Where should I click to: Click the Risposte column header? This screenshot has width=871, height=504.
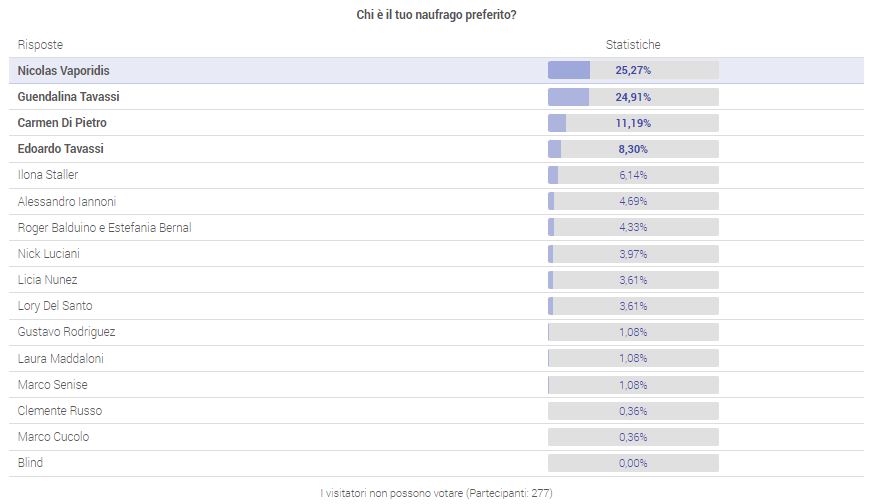40,45
